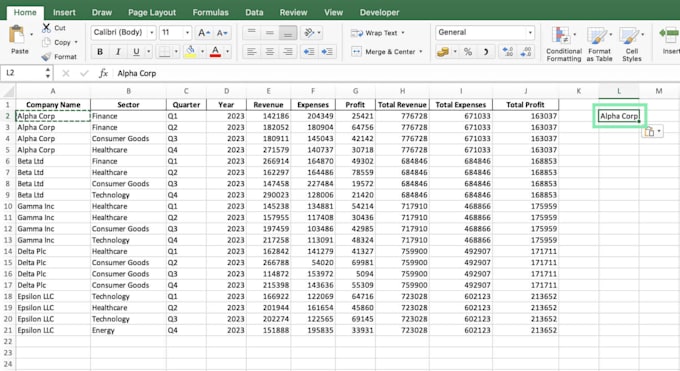Click the increase font size icon
The height and width of the screenshot is (371, 680).
click(204, 33)
